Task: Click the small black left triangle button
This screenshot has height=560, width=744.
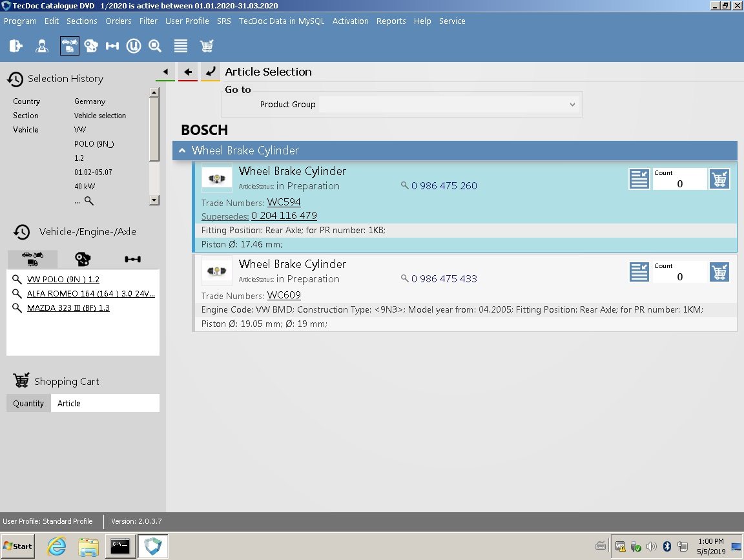Action: coord(165,72)
